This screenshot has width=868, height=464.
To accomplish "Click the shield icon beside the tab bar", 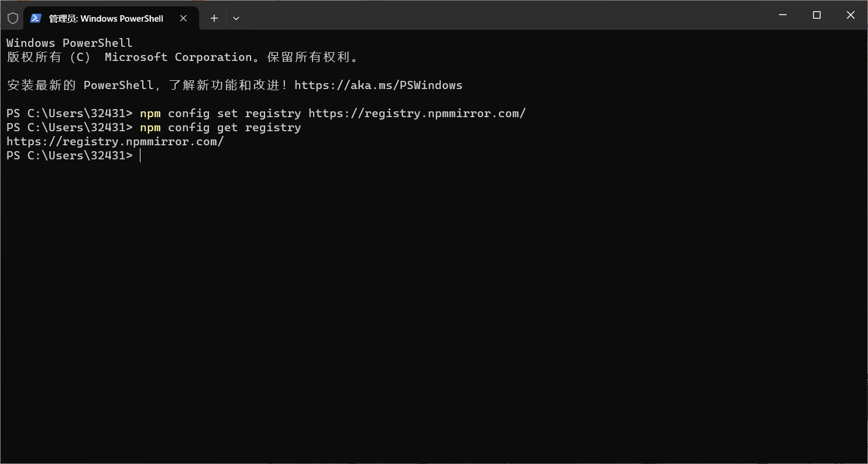I will point(12,18).
